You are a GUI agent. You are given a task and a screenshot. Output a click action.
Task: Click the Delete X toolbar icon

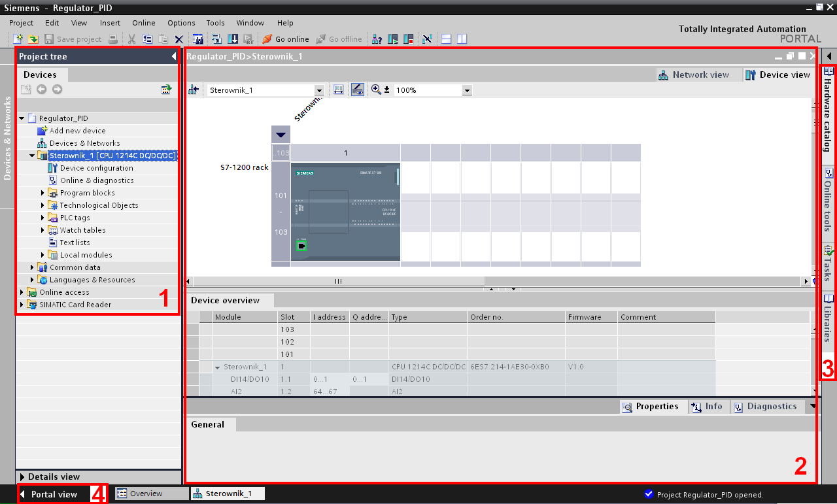click(x=179, y=39)
